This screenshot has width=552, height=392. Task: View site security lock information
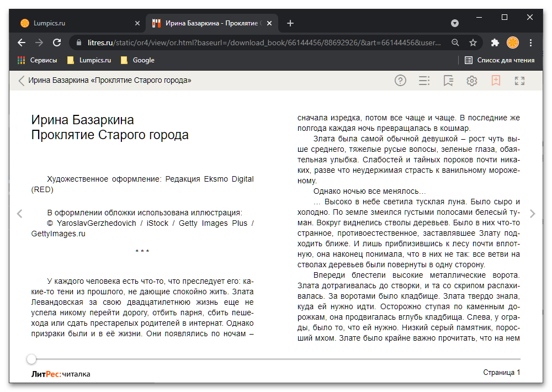point(79,43)
